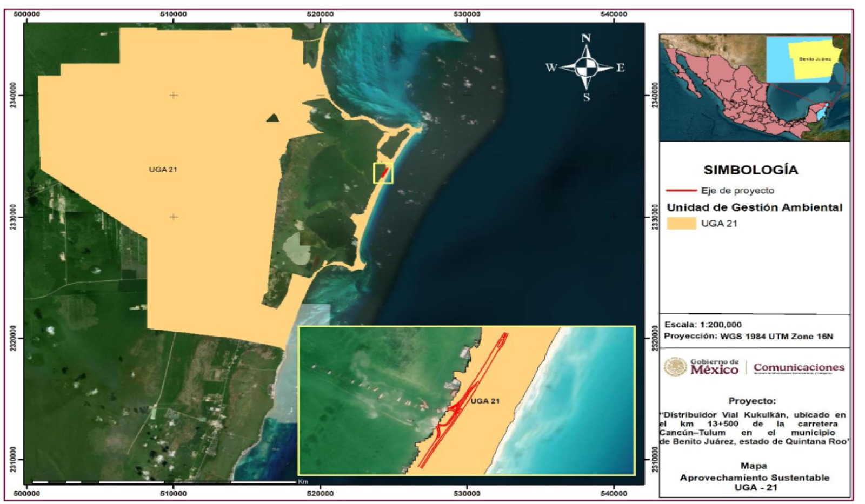This screenshot has width=865, height=504.
Task: Click the UGA 21 label inside inset map
Action: click(x=485, y=401)
